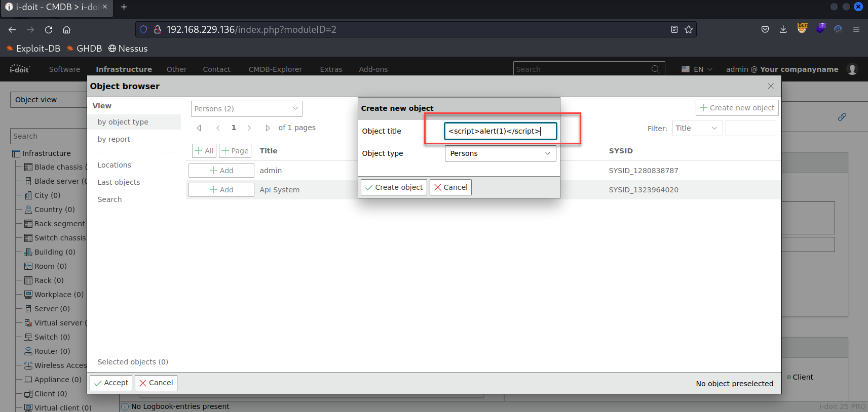
Task: Open the GHDB bookmark
Action: (85, 49)
